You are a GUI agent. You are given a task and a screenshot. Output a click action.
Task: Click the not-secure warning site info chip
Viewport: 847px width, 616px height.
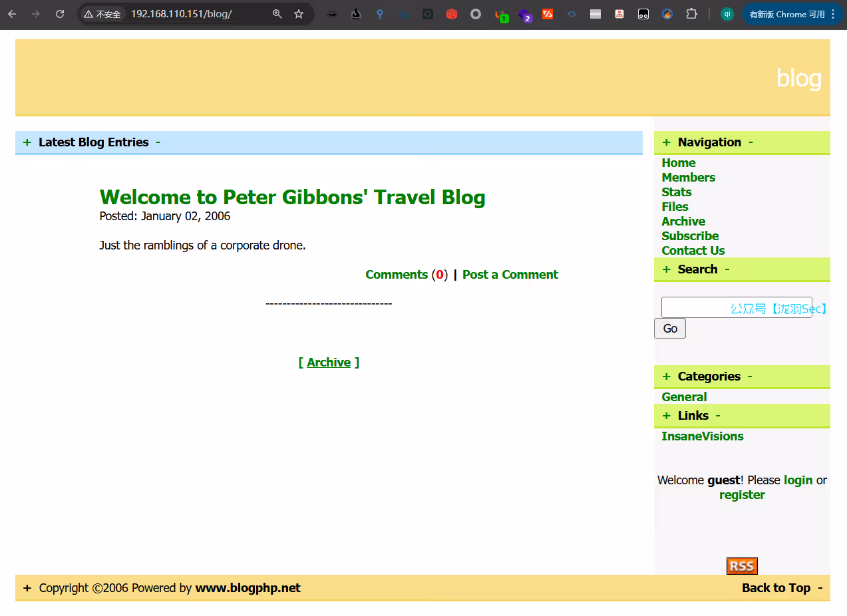pos(102,14)
